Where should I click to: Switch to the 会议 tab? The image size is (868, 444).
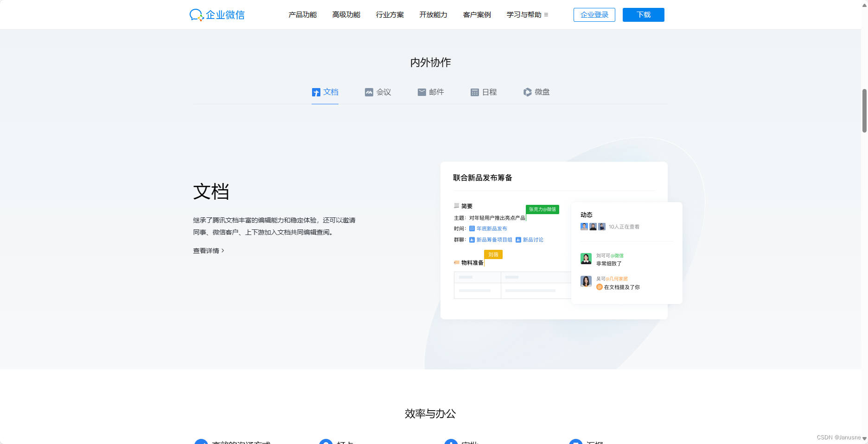click(378, 92)
